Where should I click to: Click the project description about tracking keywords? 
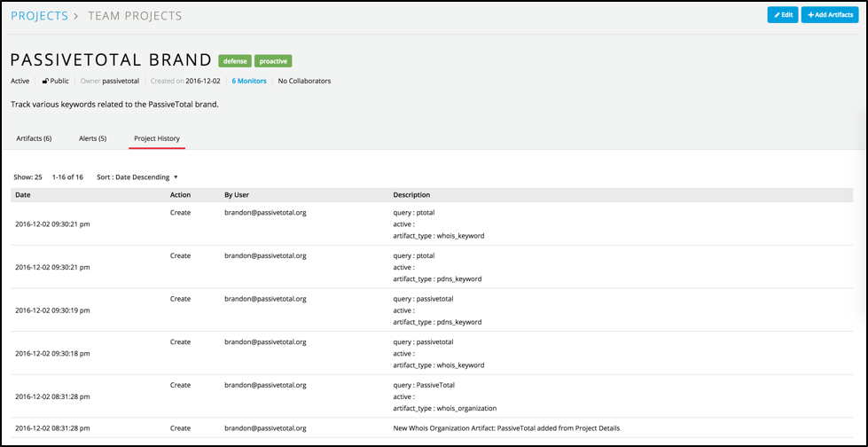pyautogui.click(x=114, y=104)
